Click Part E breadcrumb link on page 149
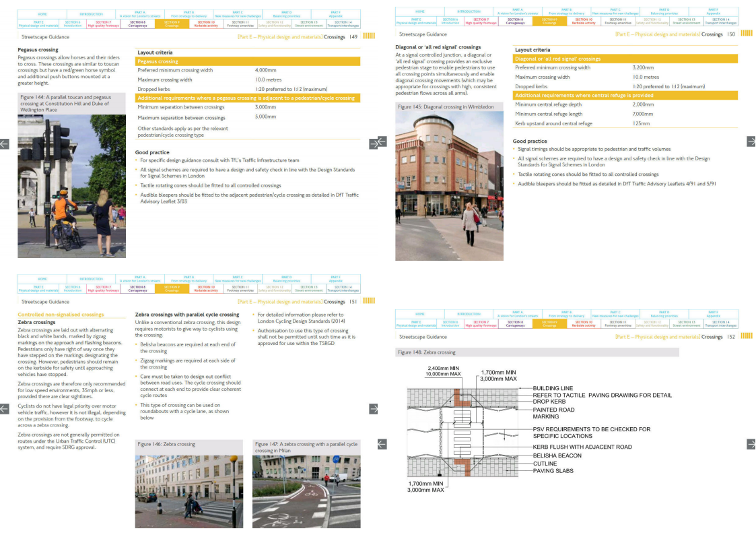The width and height of the screenshot is (756, 535). (280, 36)
